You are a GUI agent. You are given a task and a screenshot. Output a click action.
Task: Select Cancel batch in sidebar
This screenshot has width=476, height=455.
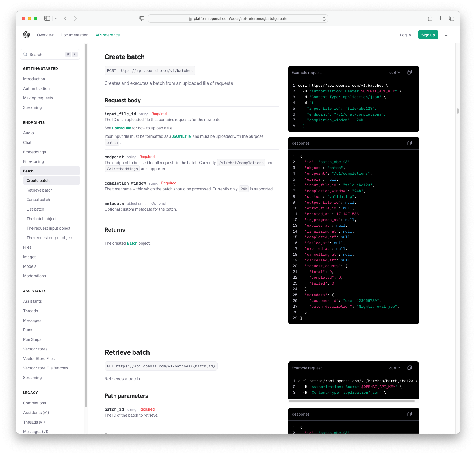[38, 200]
